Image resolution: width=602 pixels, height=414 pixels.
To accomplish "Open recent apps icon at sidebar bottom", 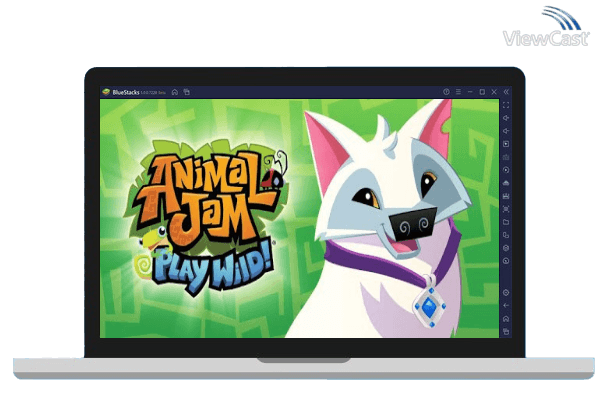I will (506, 331).
